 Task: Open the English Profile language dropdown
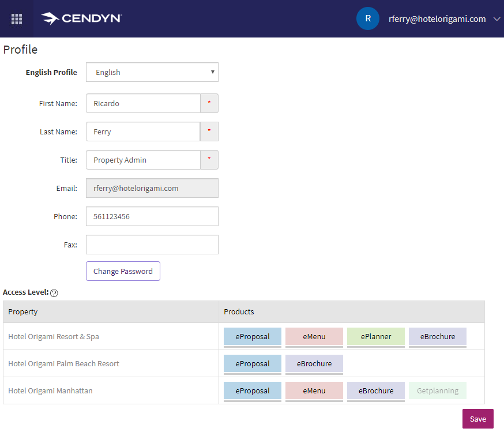152,72
